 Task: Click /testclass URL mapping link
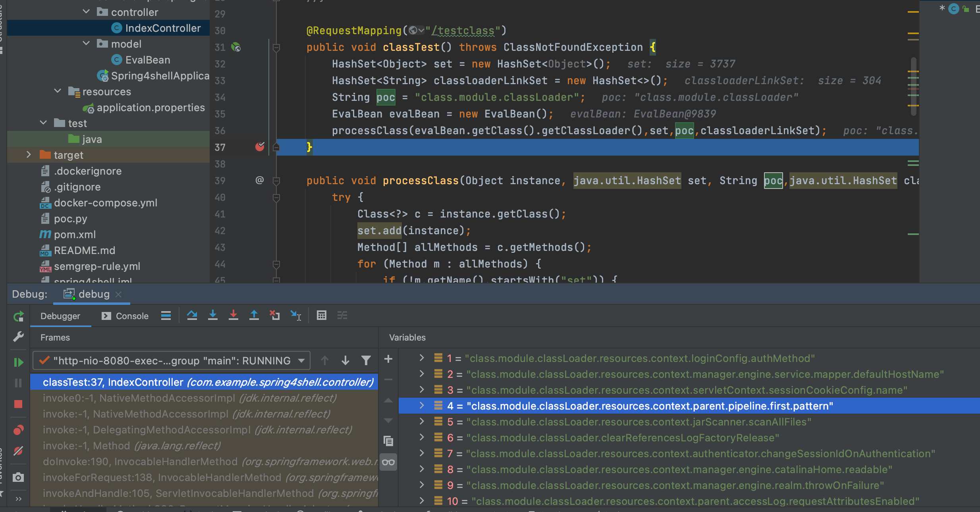point(463,31)
